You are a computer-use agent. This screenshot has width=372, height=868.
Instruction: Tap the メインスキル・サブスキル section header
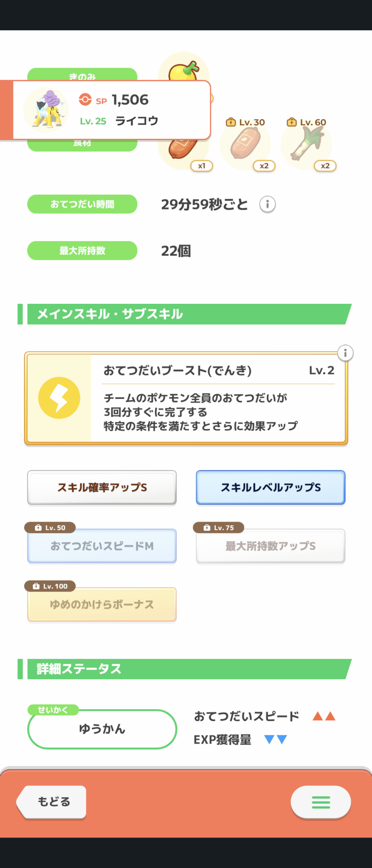[x=184, y=314]
